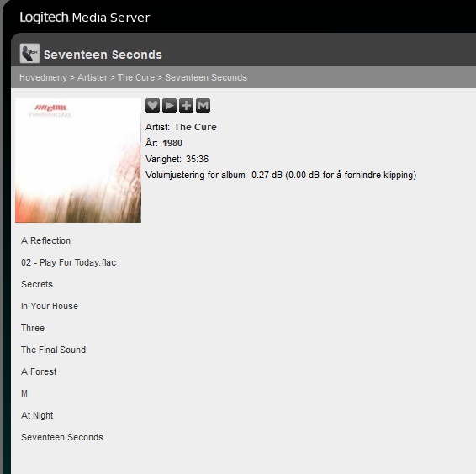Screen dimensions: 476x474
Task: Open year 1980 link
Action: pos(172,143)
